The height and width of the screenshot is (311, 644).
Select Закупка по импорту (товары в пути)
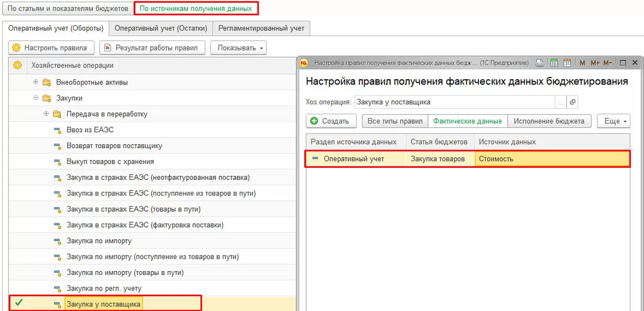coord(125,273)
